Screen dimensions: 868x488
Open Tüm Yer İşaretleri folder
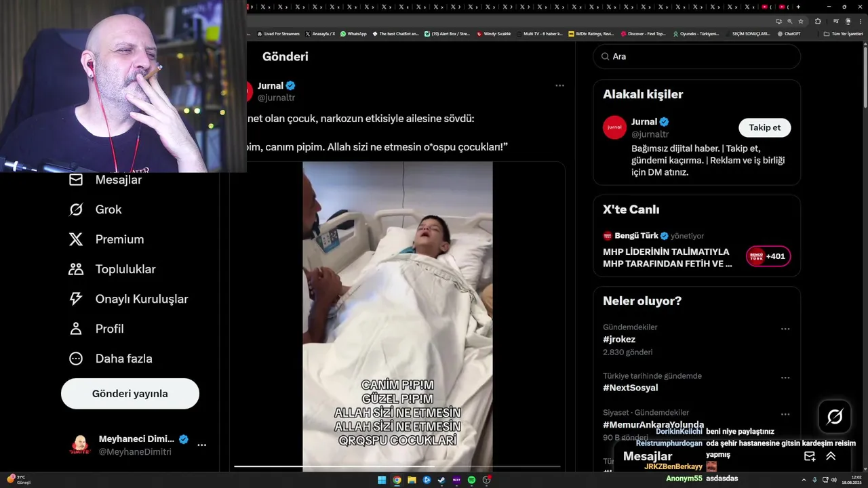pyautogui.click(x=843, y=33)
